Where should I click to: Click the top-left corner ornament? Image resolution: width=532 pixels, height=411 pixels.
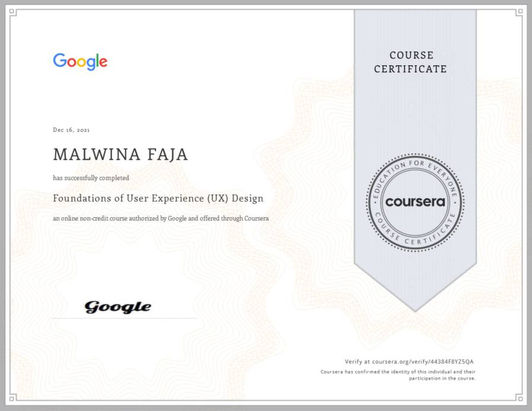point(12,12)
